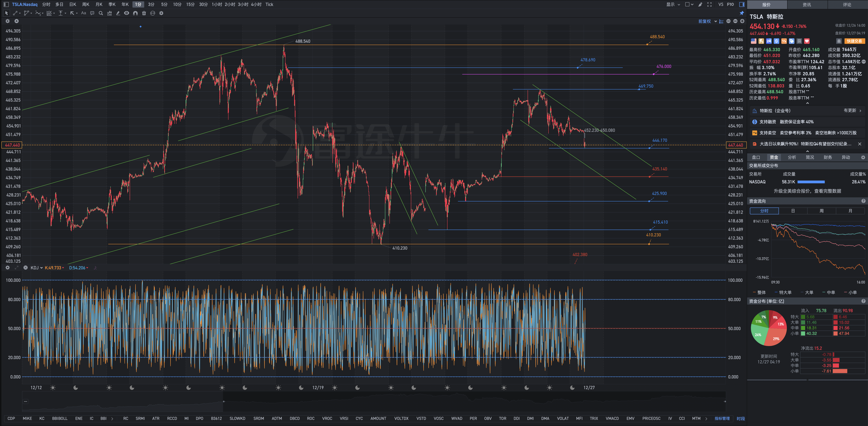
Task: Click the red heart favorite icon
Action: (807, 41)
